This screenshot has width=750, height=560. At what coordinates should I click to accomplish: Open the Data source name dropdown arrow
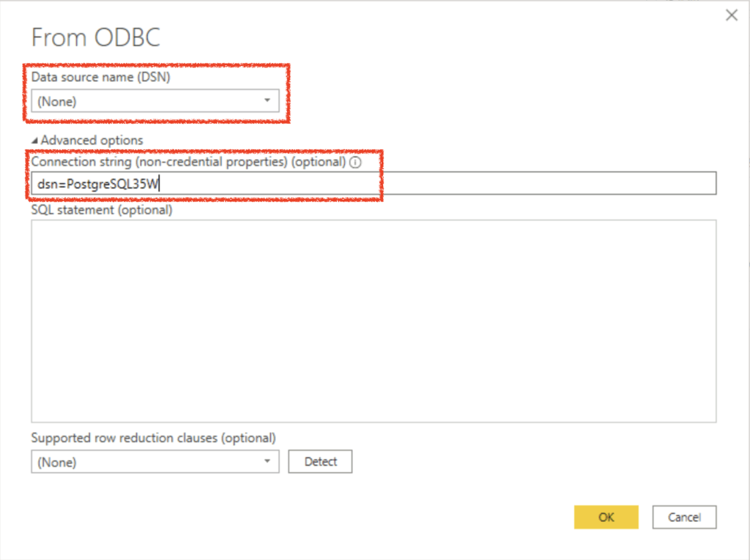click(x=267, y=101)
